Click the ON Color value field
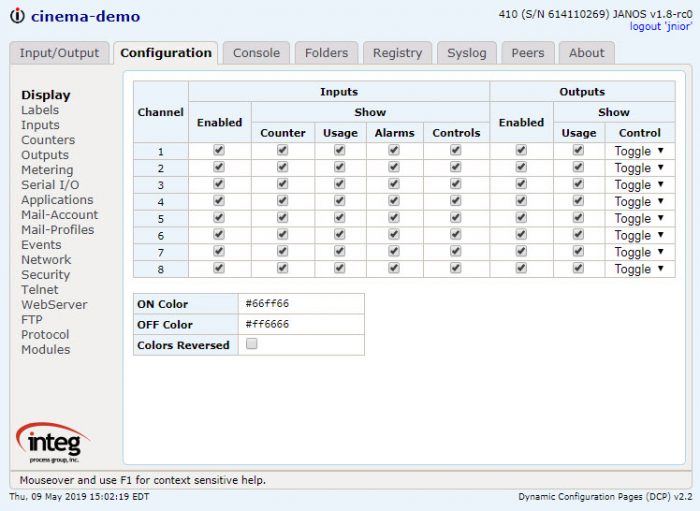This screenshot has height=511, width=700. [301, 303]
